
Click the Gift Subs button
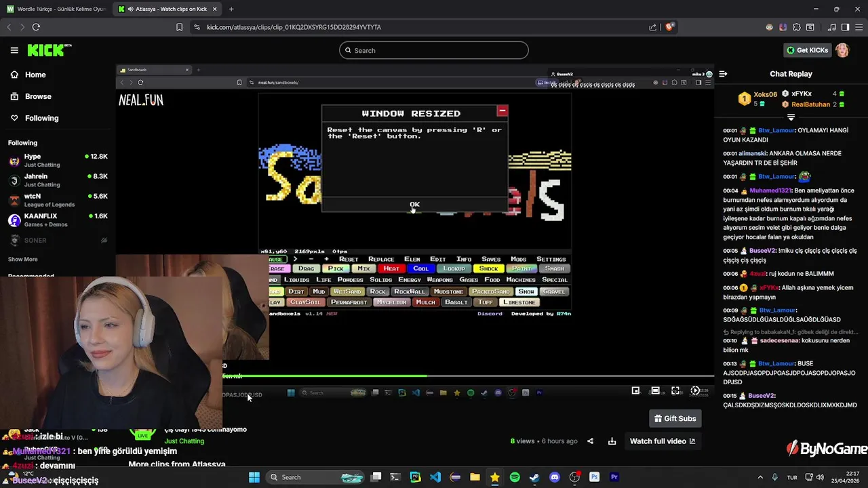[x=675, y=419]
